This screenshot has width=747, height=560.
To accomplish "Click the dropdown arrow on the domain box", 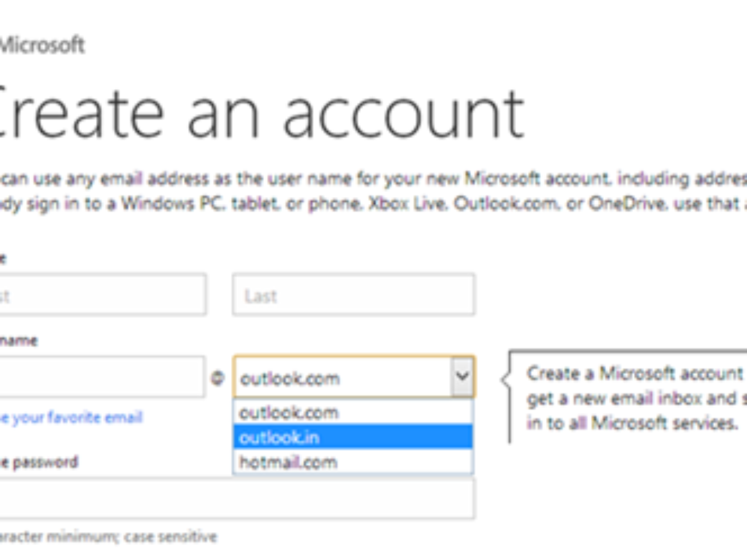I will [x=461, y=376].
